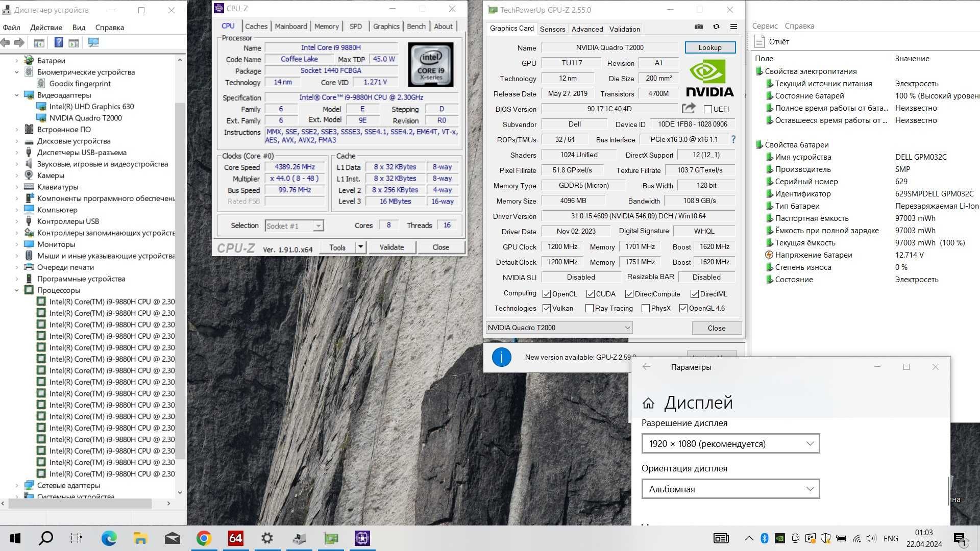Screen dimensions: 980x551
Task: Click the bus interface question mark in GPU-Z
Action: [x=733, y=139]
